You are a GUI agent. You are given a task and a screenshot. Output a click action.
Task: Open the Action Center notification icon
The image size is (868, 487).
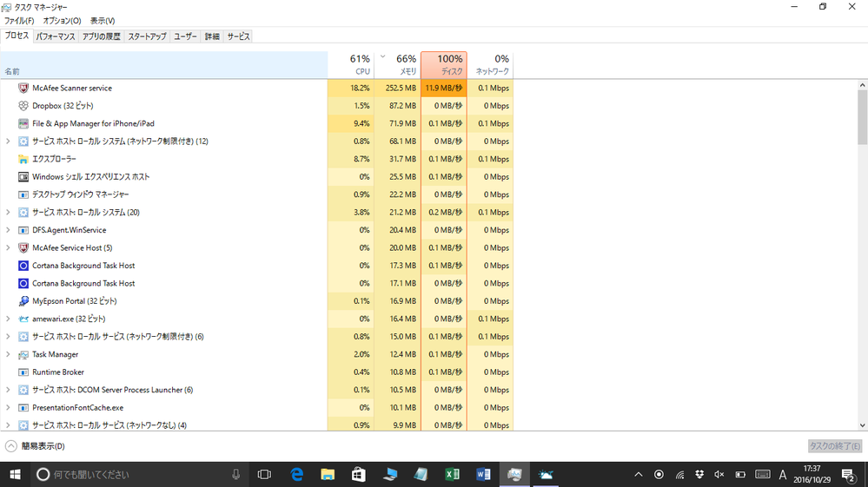click(x=847, y=474)
